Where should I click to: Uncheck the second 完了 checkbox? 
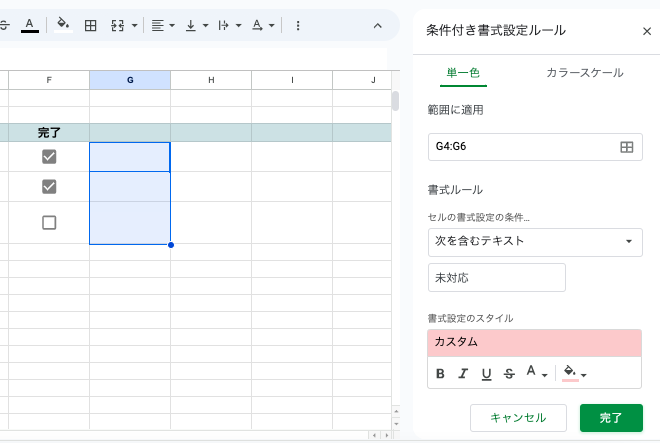pyautogui.click(x=49, y=187)
